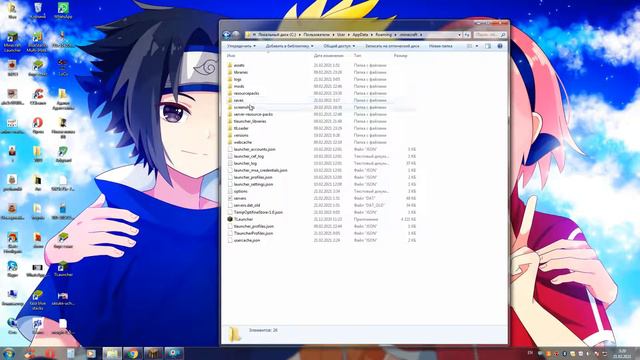640x360 pixels.
Task: Open the Упорядочить dropdown menu
Action: (241, 46)
